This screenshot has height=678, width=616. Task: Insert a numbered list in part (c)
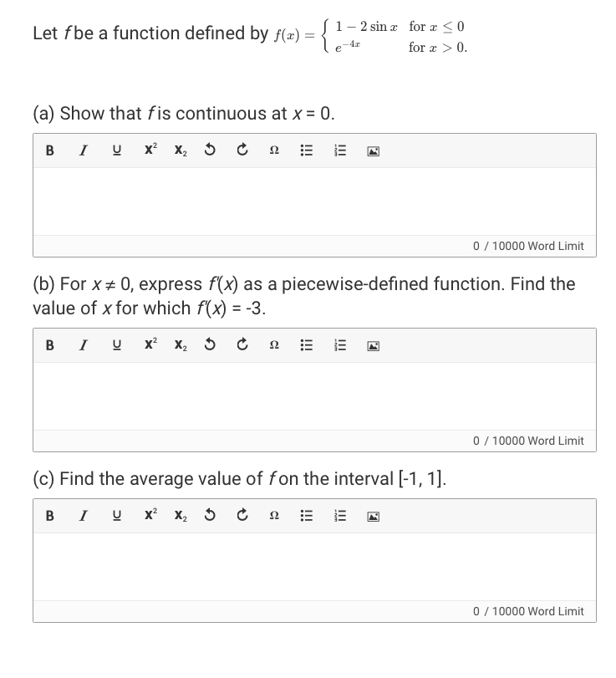coord(339,516)
